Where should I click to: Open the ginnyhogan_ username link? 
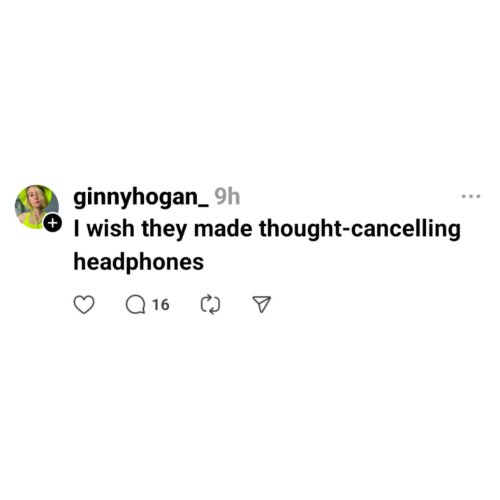[x=141, y=197]
